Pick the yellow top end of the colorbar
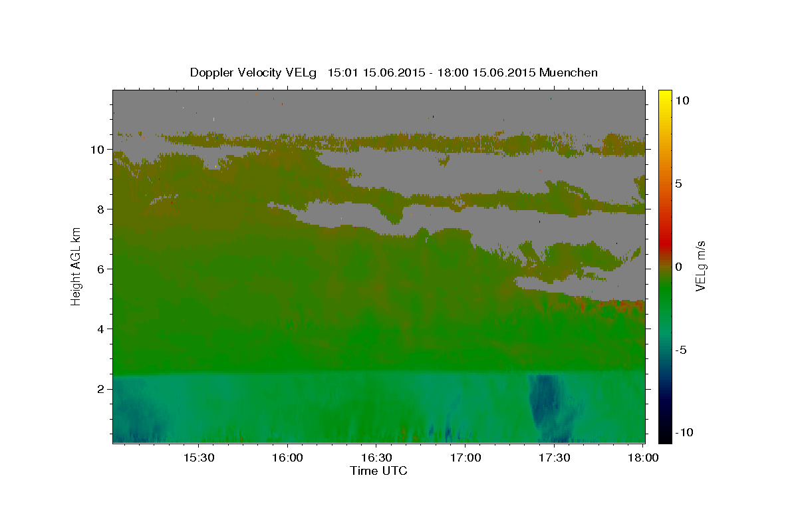The width and height of the screenshot is (798, 532). (665, 94)
